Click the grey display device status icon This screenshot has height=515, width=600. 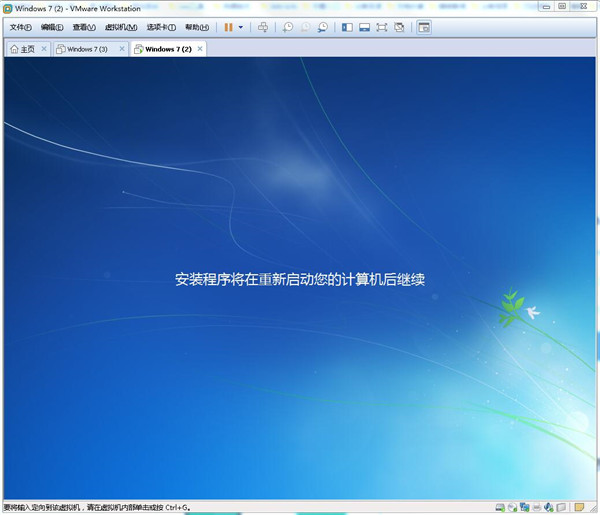(x=561, y=507)
